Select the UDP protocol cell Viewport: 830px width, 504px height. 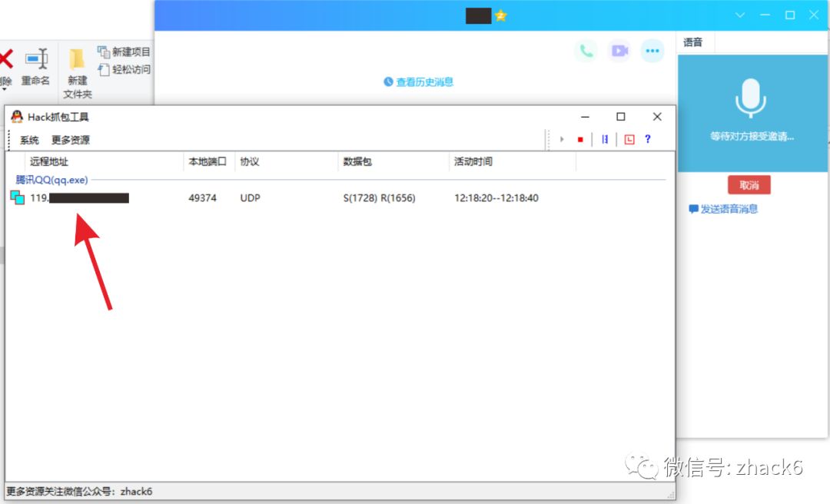point(250,198)
